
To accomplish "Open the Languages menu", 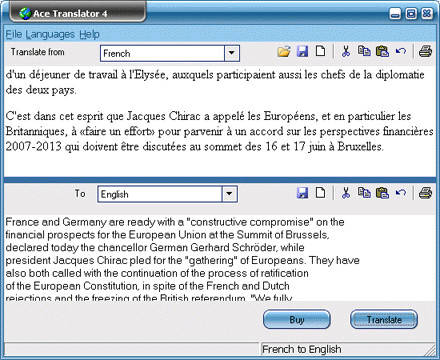I will [x=50, y=34].
